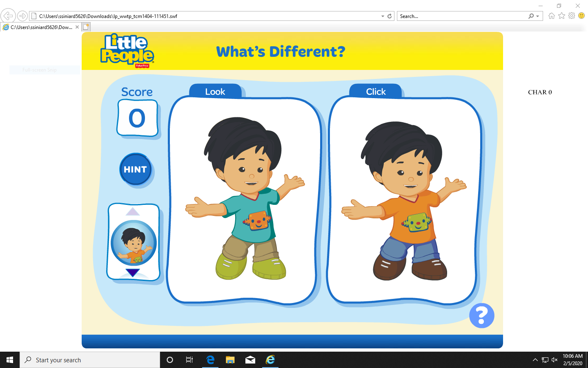Click the What's Different? title
588x368 pixels.
click(281, 52)
